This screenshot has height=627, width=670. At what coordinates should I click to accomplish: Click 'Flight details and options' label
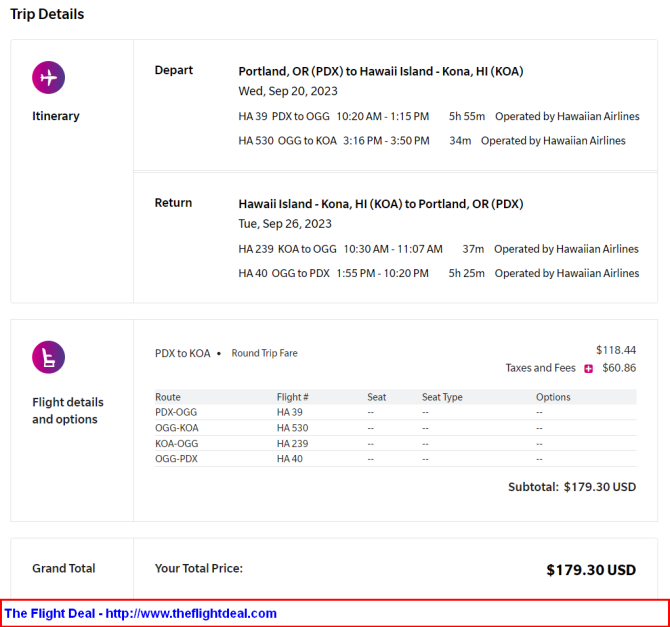pos(68,411)
